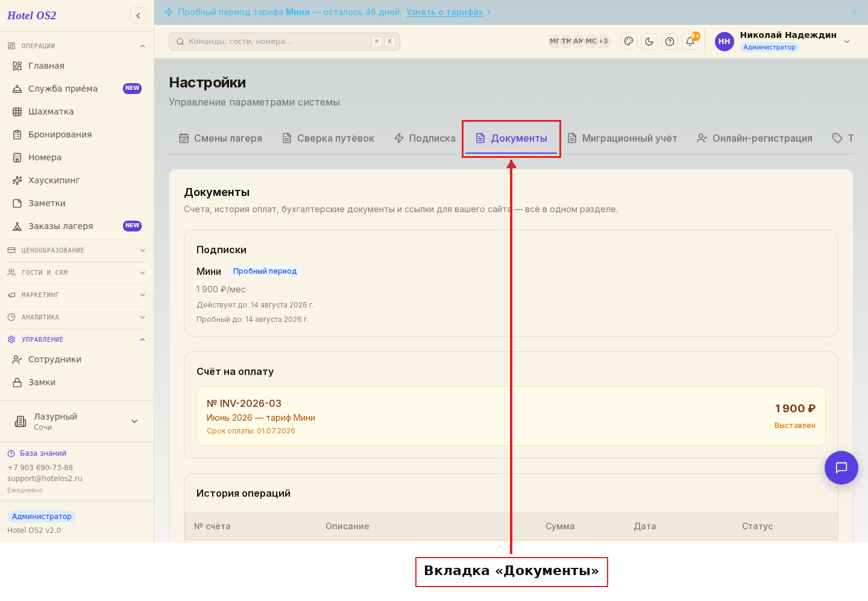This screenshot has height=601, width=868.
Task: Collapse the УПРАВЛЕНИЕ sidebar group
Action: pyautogui.click(x=77, y=339)
